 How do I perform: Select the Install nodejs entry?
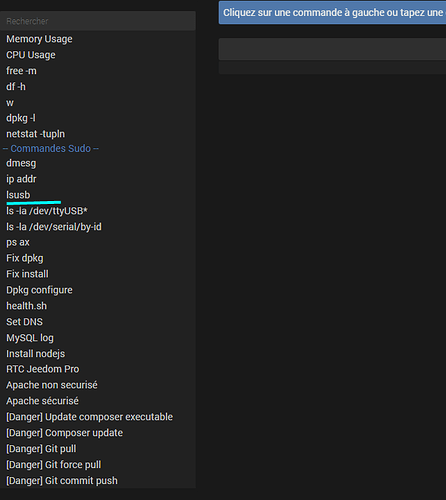35,354
